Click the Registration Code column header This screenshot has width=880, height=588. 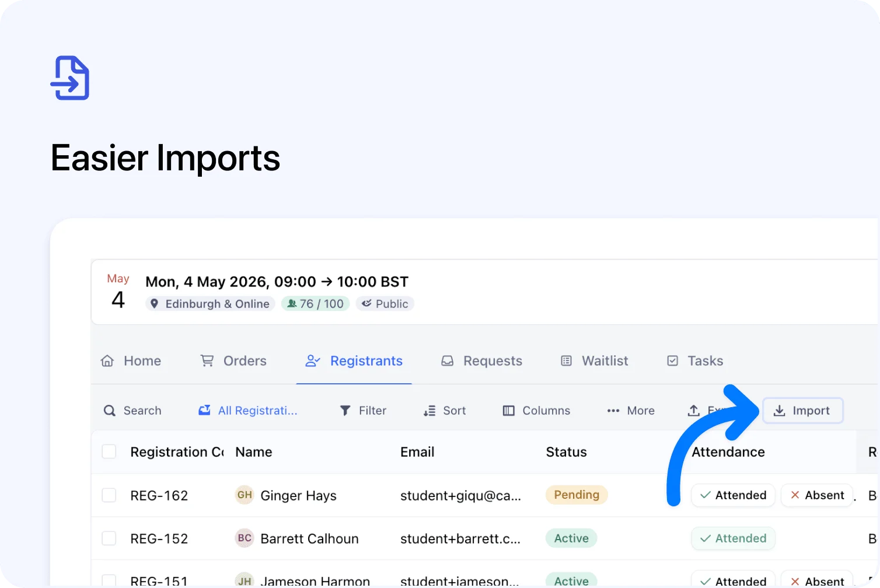point(177,452)
